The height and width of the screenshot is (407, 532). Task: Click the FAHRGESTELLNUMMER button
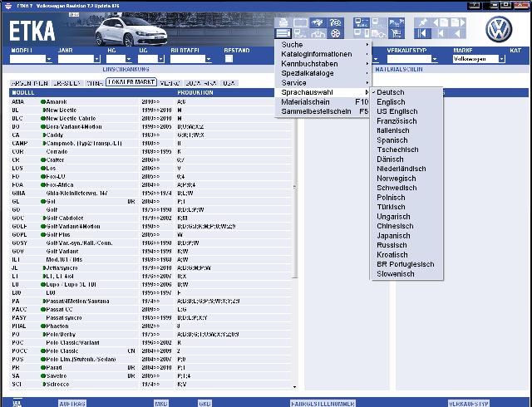(x=323, y=404)
